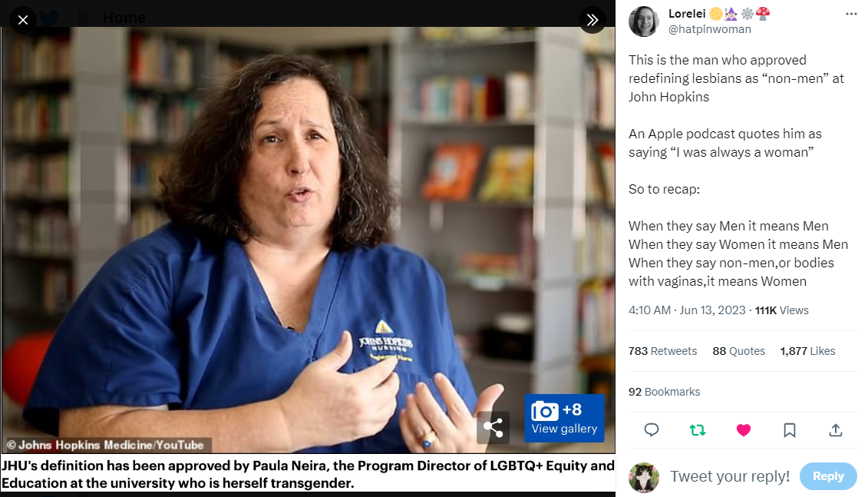The image size is (868, 497).
Task: Toggle the bookmark icon on the tweet
Action: pyautogui.click(x=790, y=430)
